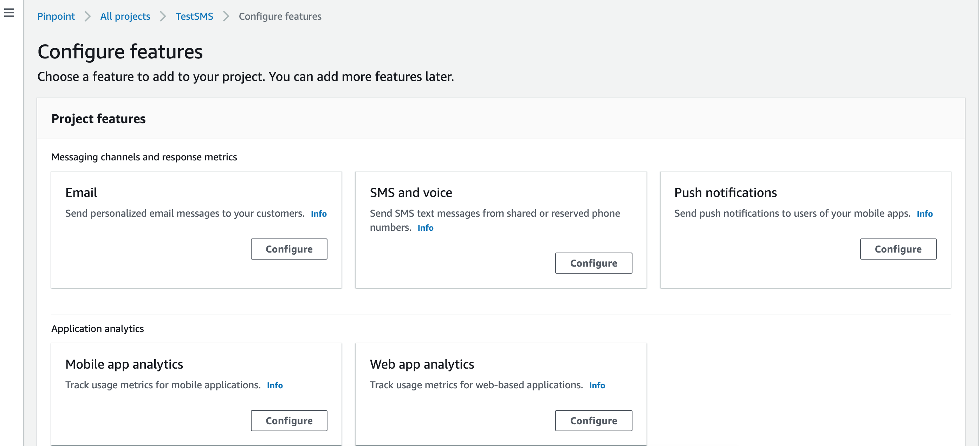980x446 pixels.
Task: Configure Web app analytics
Action: click(x=593, y=421)
